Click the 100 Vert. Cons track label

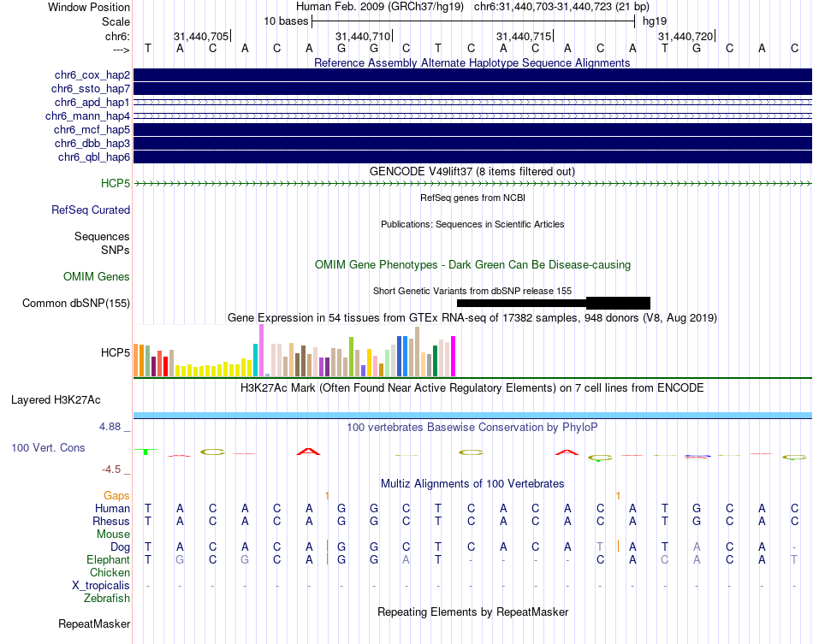click(48, 447)
